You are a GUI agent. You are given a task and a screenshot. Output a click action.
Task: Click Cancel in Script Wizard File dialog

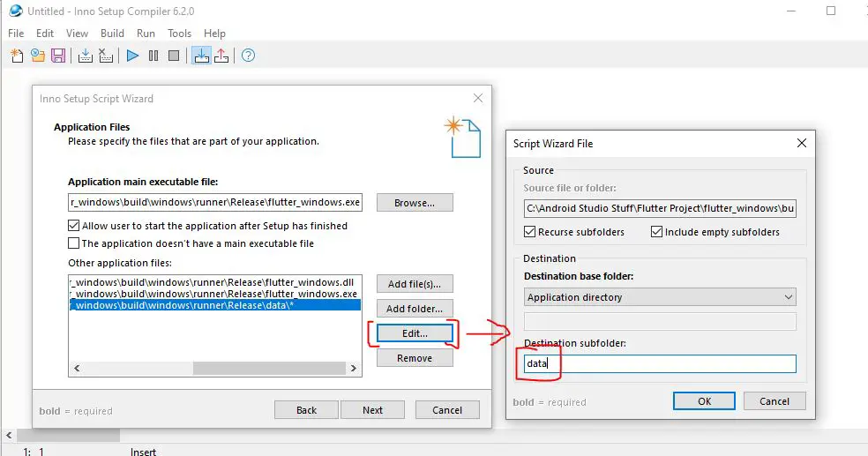click(774, 401)
